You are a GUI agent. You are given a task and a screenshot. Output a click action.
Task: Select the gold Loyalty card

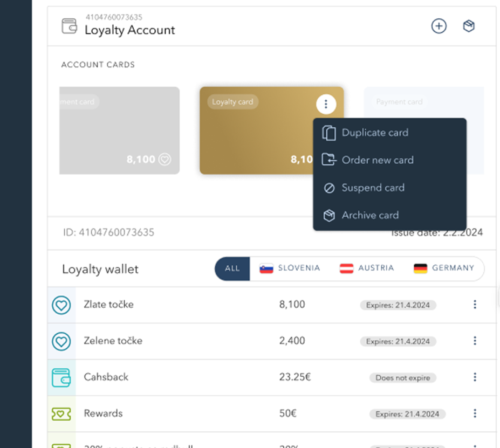point(257,130)
